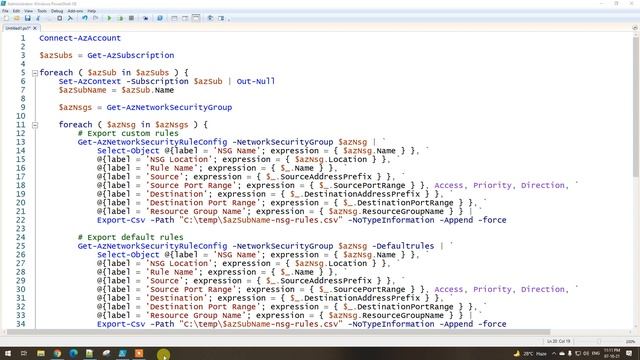Show the script pane maximized icon
Screen dimensions: 640x360
(x=196, y=18)
